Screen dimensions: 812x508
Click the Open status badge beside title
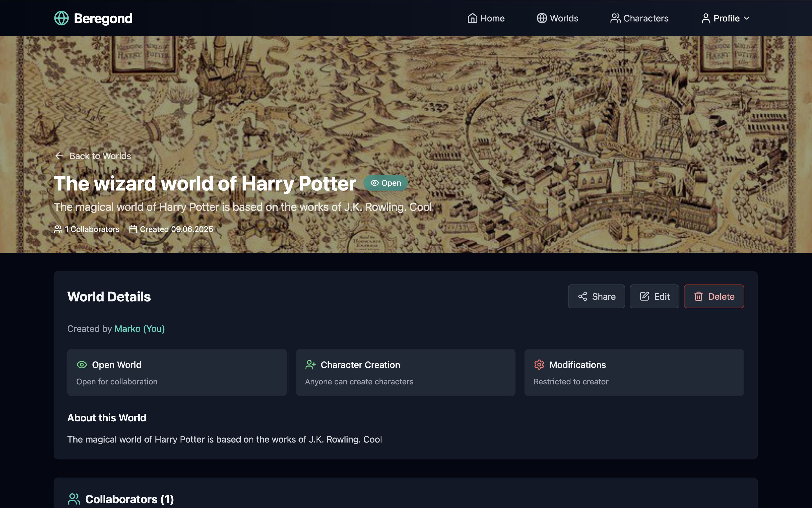[385, 183]
